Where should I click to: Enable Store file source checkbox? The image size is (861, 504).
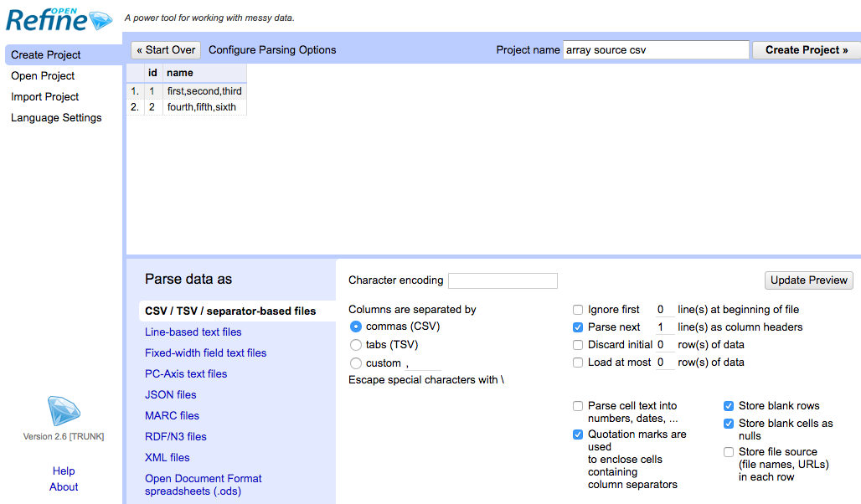pyautogui.click(x=729, y=452)
